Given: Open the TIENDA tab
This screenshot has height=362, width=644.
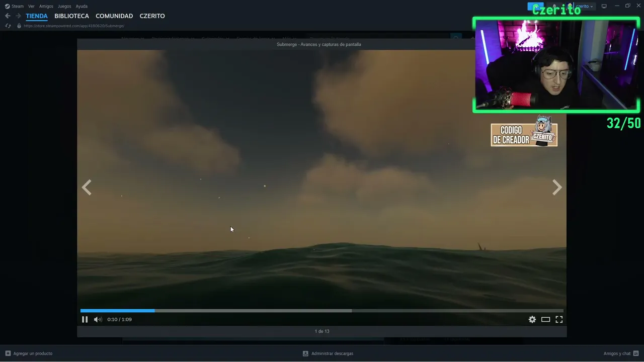Looking at the screenshot, I should 37,16.
